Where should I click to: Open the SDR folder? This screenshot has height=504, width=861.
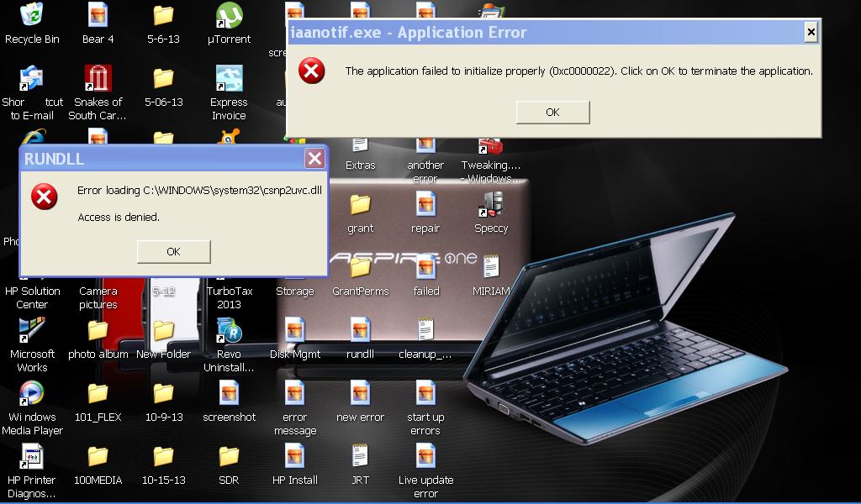[x=229, y=457]
